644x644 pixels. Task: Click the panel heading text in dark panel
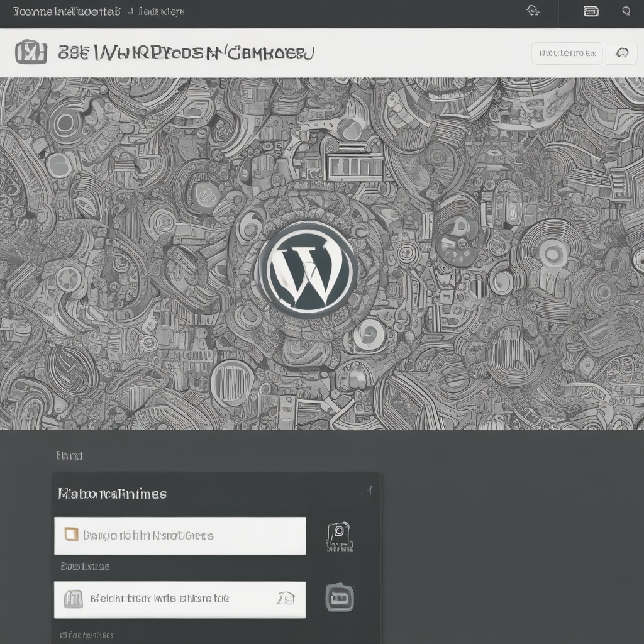click(x=113, y=494)
